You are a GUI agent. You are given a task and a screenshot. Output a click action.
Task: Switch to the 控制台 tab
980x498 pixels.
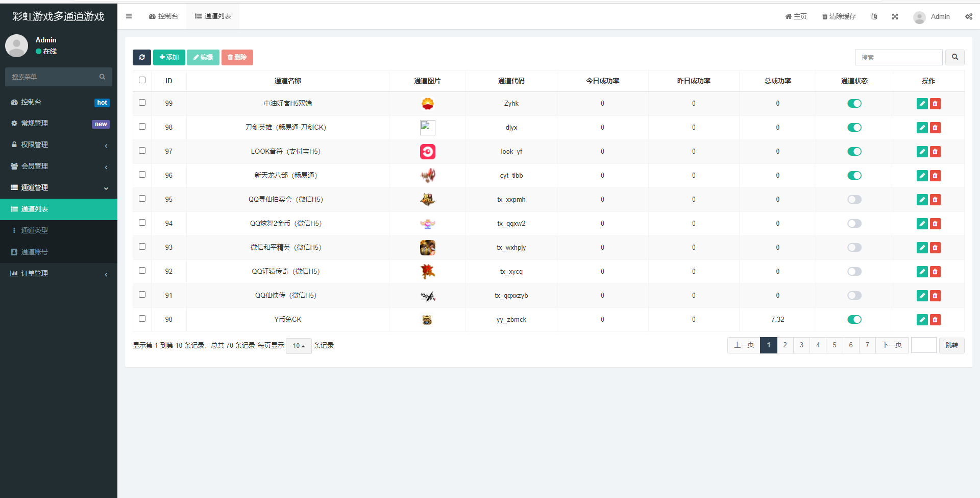pyautogui.click(x=163, y=16)
